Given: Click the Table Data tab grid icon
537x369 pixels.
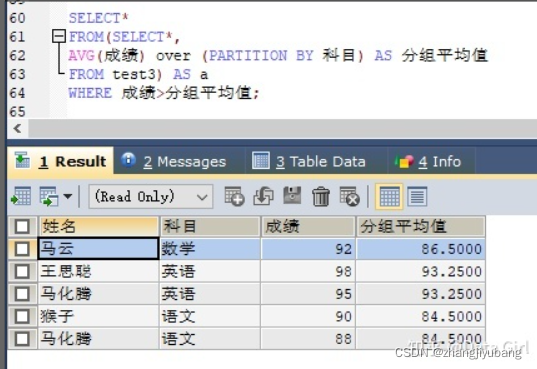Looking at the screenshot, I should (x=261, y=160).
